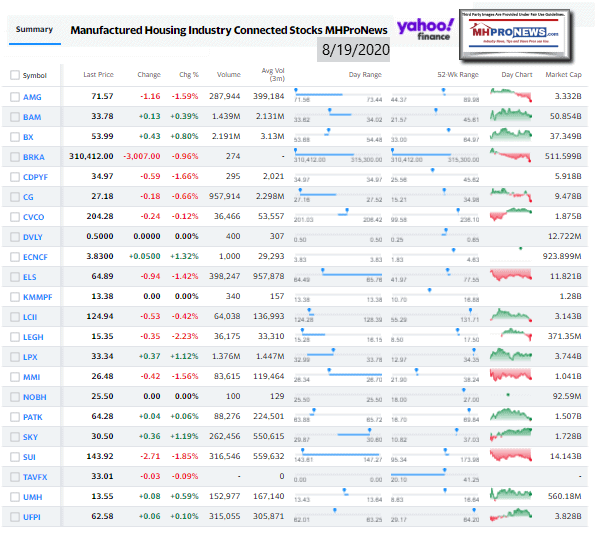Image resolution: width=597 pixels, height=533 pixels.
Task: Check the BX row checkbox
Action: tap(15, 137)
